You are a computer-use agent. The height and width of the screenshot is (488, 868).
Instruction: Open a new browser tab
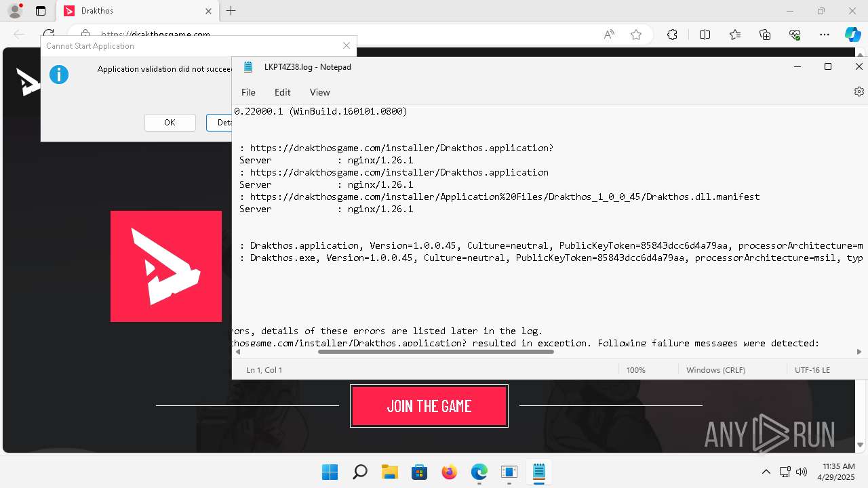tap(231, 11)
